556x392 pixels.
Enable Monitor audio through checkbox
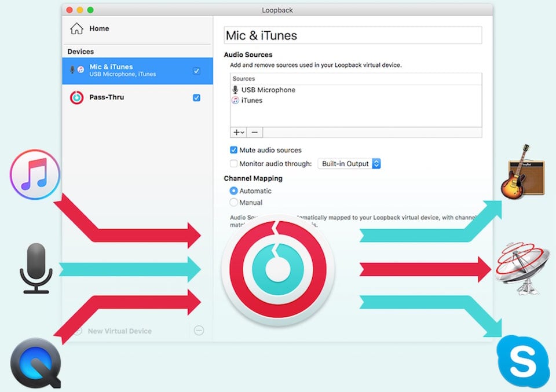(x=233, y=163)
